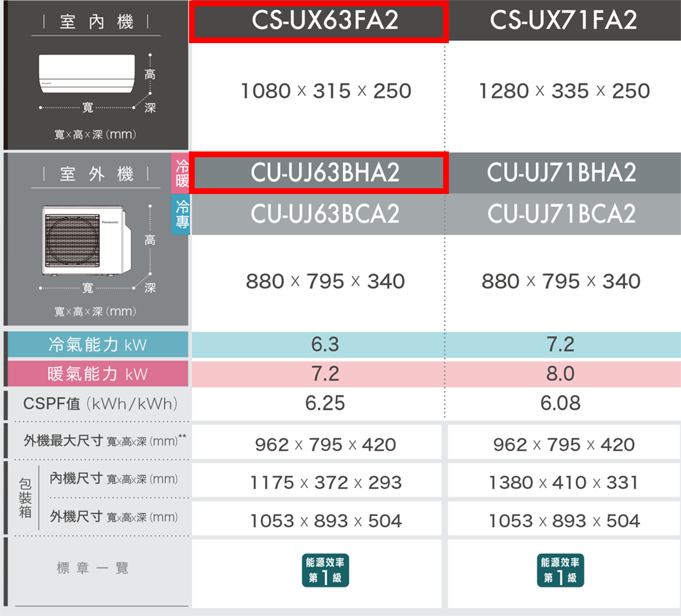Image resolution: width=681 pixels, height=616 pixels.
Task: Click indoor dimensions 1280 × 335 × 250
Action: click(x=564, y=91)
